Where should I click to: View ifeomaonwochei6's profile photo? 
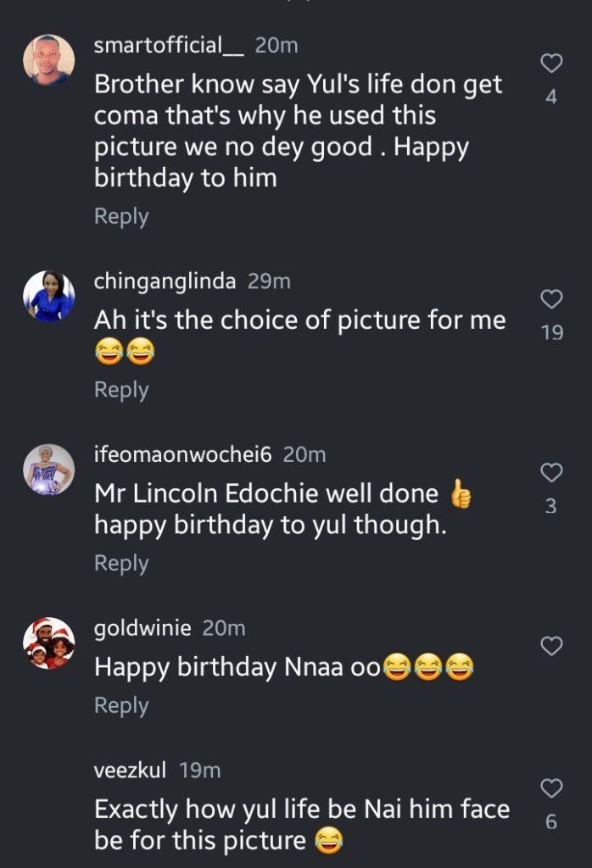pos(48,470)
